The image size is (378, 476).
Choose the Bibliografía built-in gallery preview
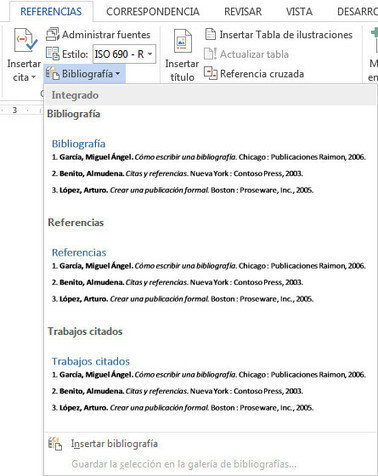(x=209, y=166)
